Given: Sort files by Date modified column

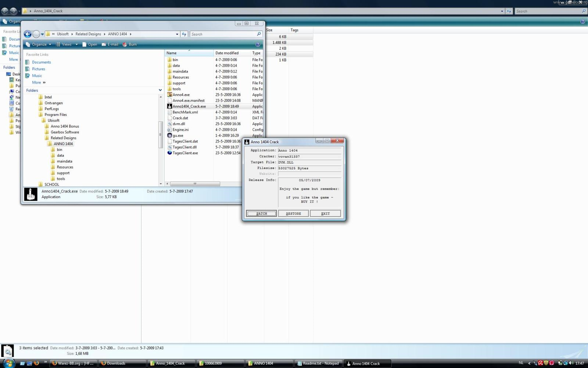Looking at the screenshot, I should (x=232, y=53).
